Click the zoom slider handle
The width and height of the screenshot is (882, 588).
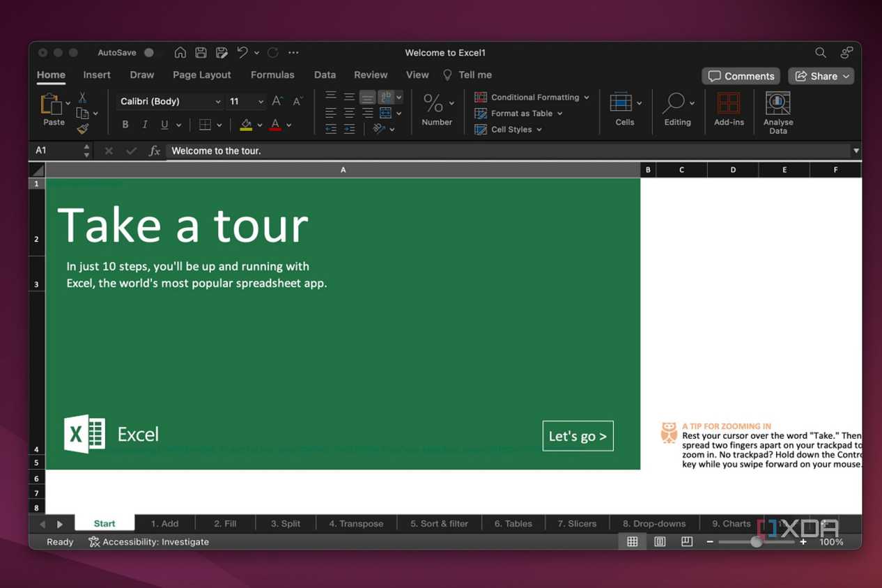pos(756,541)
